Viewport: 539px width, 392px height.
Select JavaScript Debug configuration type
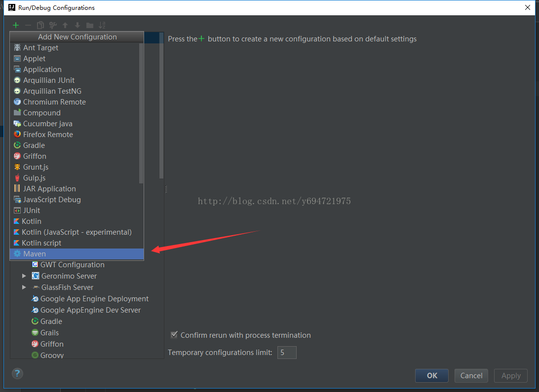pyautogui.click(x=77, y=199)
